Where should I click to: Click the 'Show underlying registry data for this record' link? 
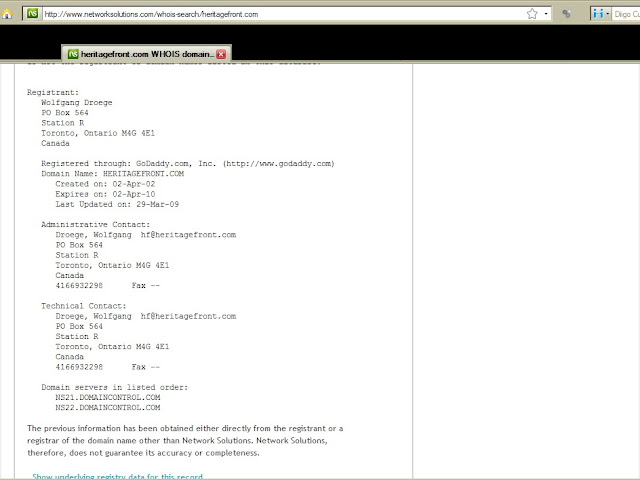point(118,476)
